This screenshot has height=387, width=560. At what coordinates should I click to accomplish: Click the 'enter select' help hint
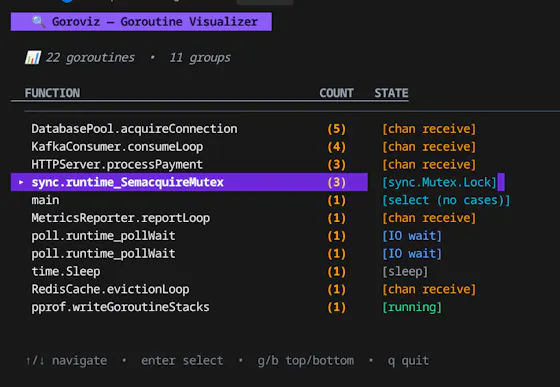pyautogui.click(x=182, y=361)
